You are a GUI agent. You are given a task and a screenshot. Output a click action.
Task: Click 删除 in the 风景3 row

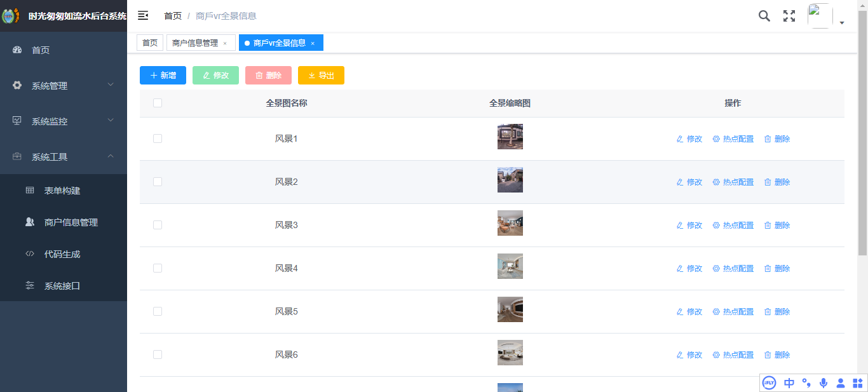777,225
